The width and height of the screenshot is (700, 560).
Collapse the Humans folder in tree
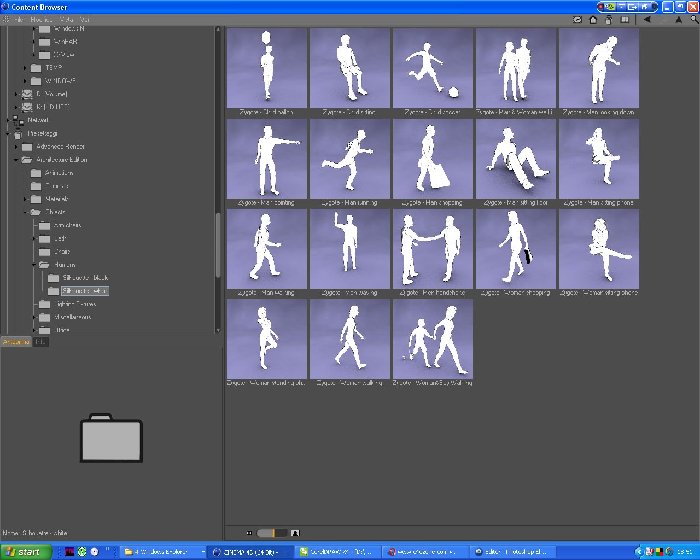point(34,265)
